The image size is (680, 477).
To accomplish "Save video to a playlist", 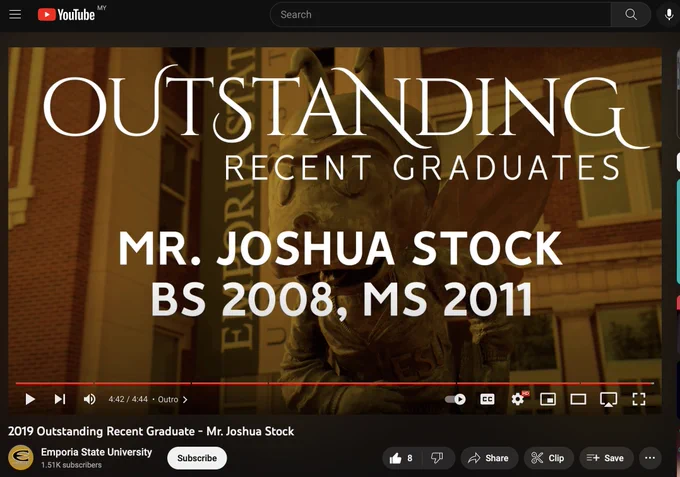I will pyautogui.click(x=606, y=458).
